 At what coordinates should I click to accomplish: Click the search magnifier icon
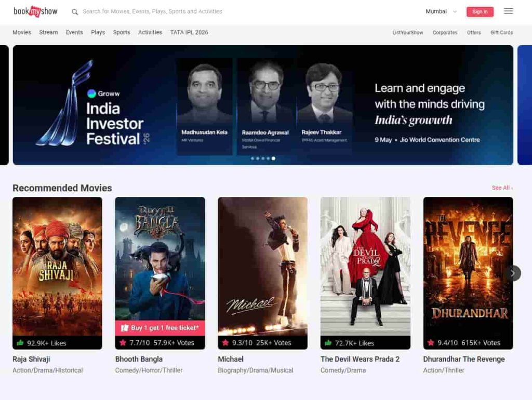pyautogui.click(x=75, y=12)
